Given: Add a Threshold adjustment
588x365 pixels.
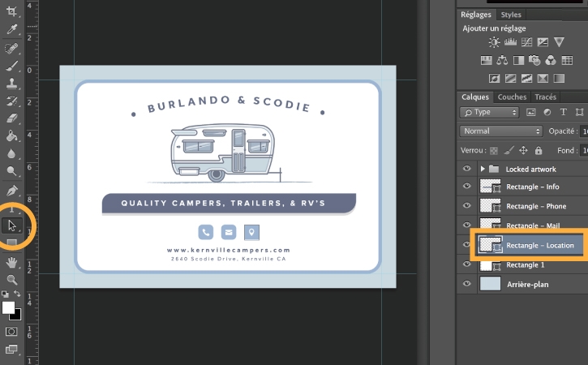Looking at the screenshot, I should point(526,79).
